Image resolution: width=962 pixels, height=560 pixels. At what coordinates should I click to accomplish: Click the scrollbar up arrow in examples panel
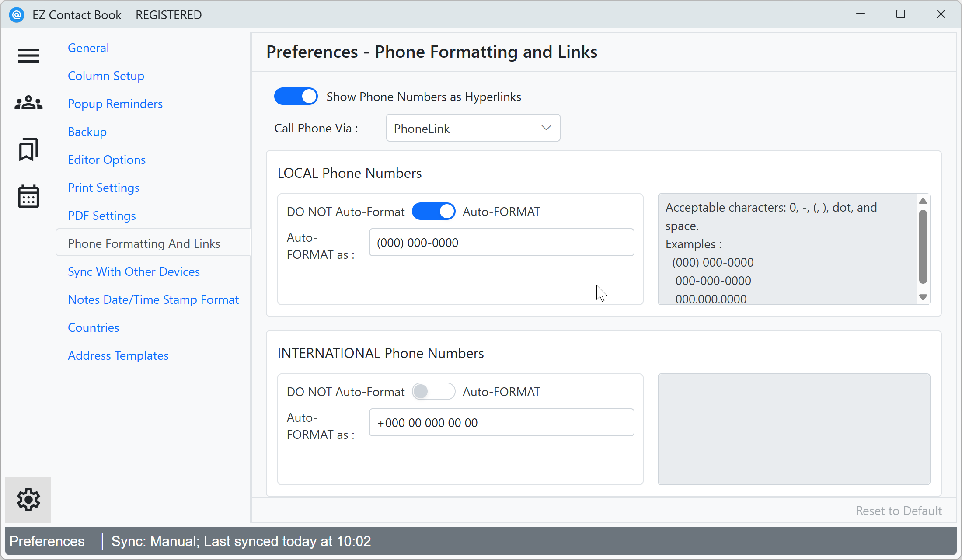[923, 201]
